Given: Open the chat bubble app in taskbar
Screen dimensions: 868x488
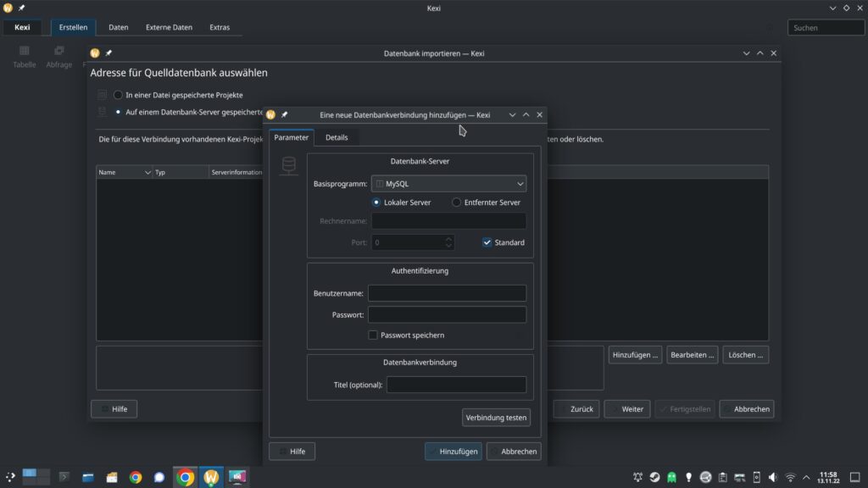Looking at the screenshot, I should click(159, 477).
